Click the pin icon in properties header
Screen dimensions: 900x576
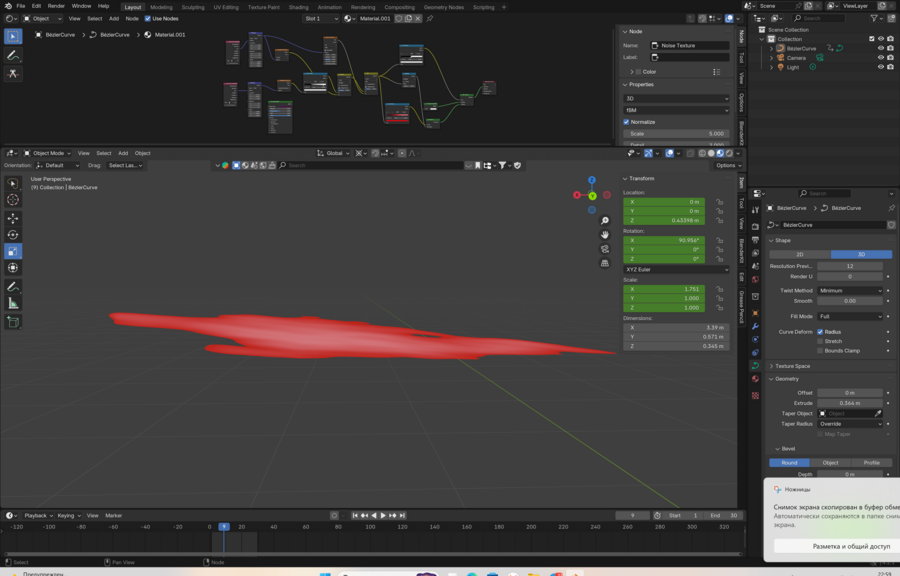pos(891,208)
